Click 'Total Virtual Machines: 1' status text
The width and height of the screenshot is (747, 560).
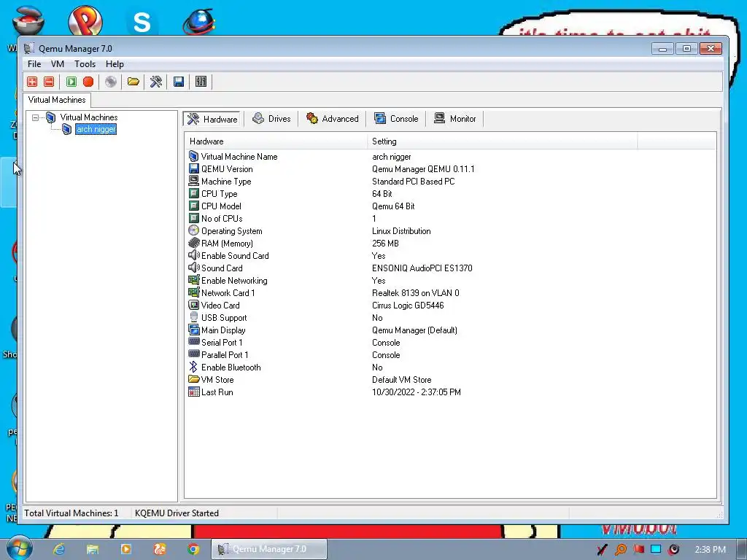pos(71,513)
